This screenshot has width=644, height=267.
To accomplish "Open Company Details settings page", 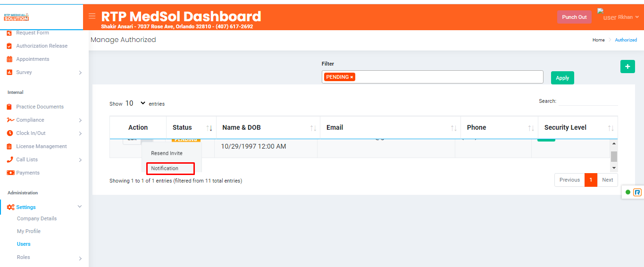I will [x=37, y=218].
